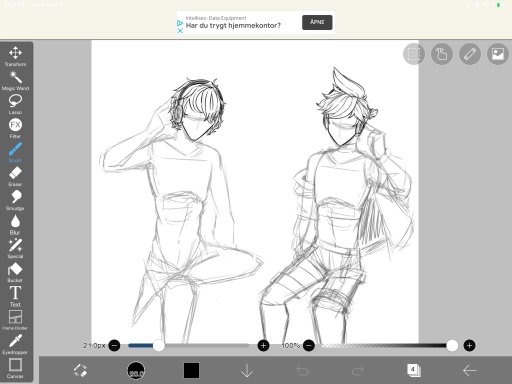Open the FX Filter tool

tap(15, 128)
